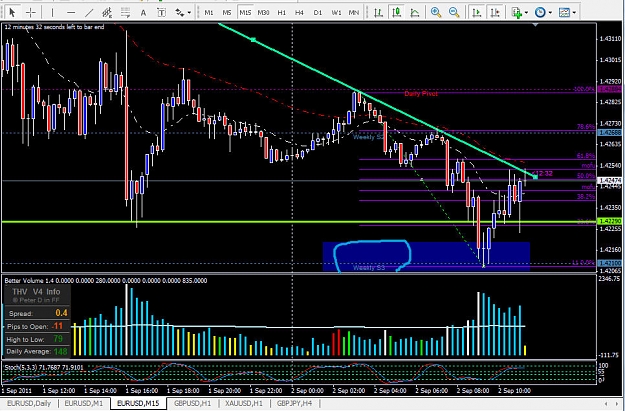Switch chart to candlesticks style
This screenshot has height=411, width=625.
coord(396,12)
